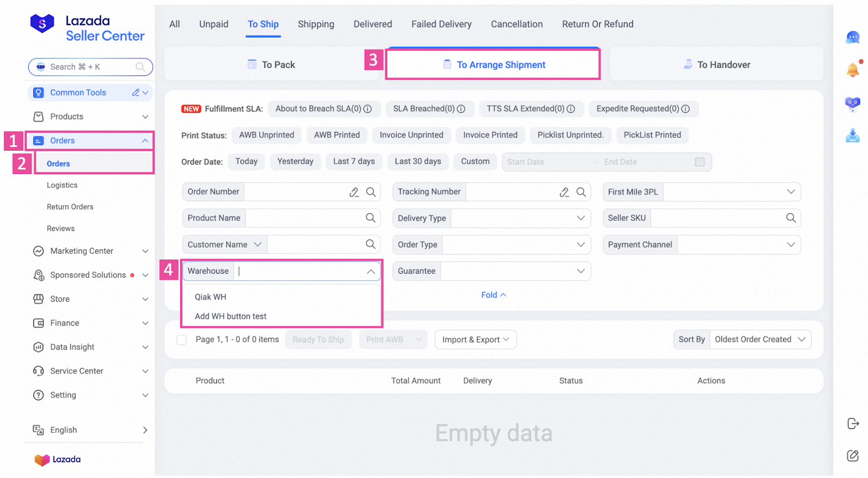Image resolution: width=868 pixels, height=478 pixels.
Task: Click the notification bell icon
Action: click(x=852, y=69)
